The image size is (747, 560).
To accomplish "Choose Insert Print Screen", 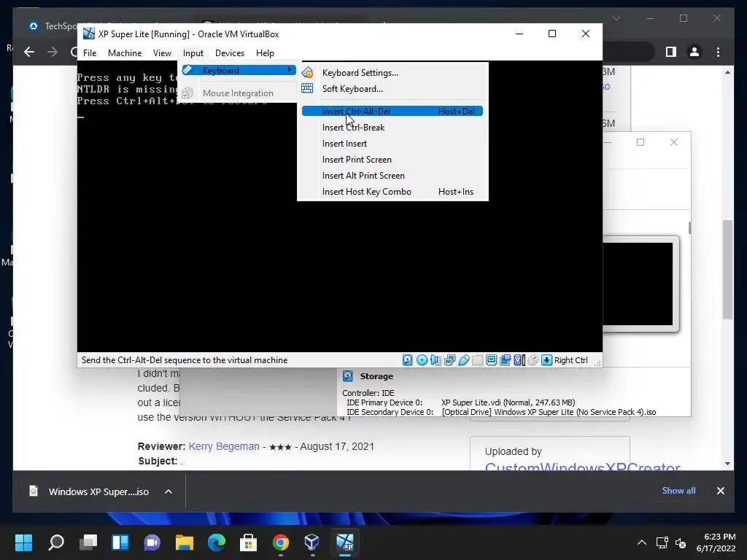I will [392, 160].
